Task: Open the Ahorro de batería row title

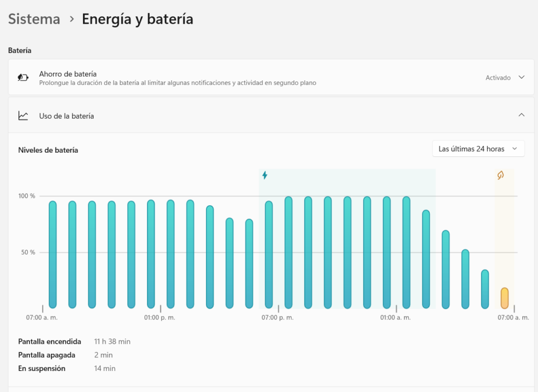Action: click(68, 74)
